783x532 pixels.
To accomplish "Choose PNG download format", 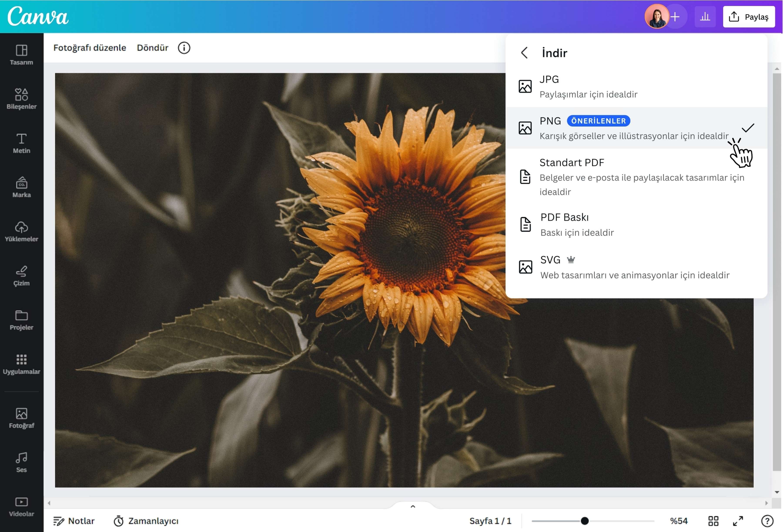I will coord(636,128).
